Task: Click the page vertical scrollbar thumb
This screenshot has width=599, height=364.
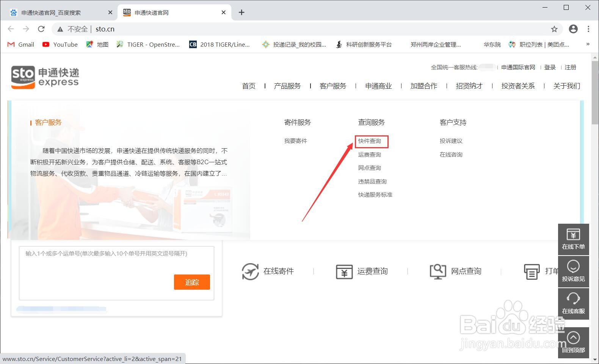Action: point(595,93)
